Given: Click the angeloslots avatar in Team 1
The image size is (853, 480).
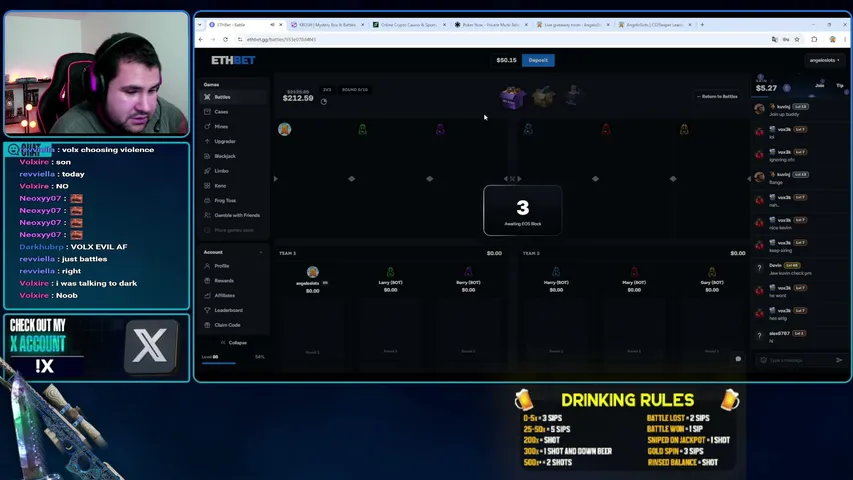Looking at the screenshot, I should (312, 272).
